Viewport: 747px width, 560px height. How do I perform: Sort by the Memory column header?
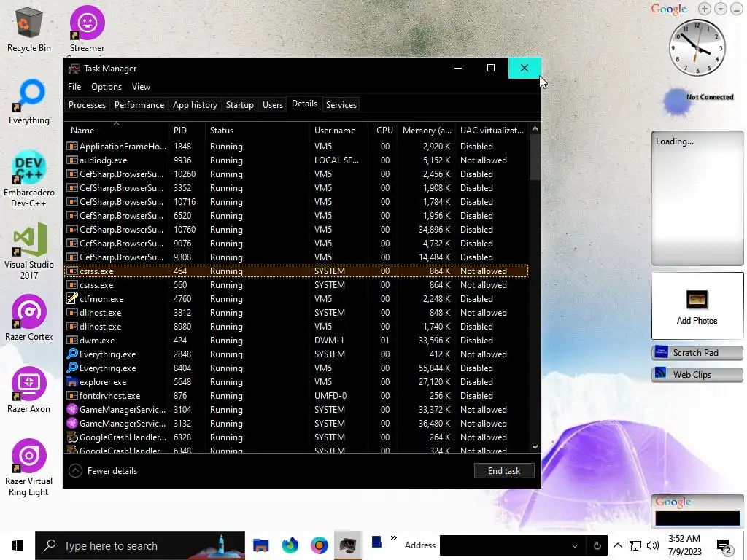tap(426, 130)
